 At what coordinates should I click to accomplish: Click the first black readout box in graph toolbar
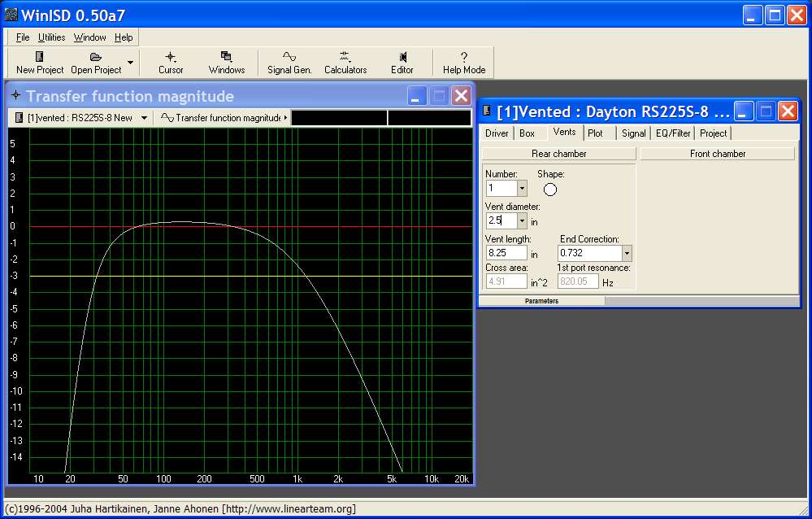click(x=339, y=118)
